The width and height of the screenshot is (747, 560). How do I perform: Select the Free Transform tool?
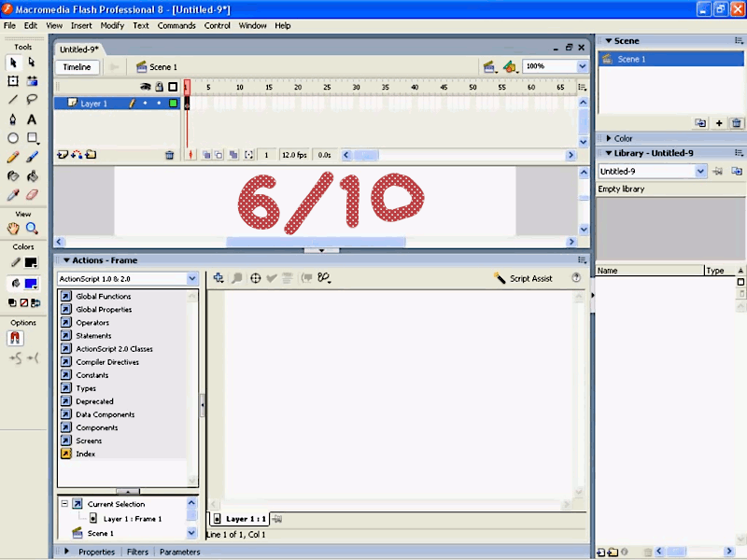[12, 82]
